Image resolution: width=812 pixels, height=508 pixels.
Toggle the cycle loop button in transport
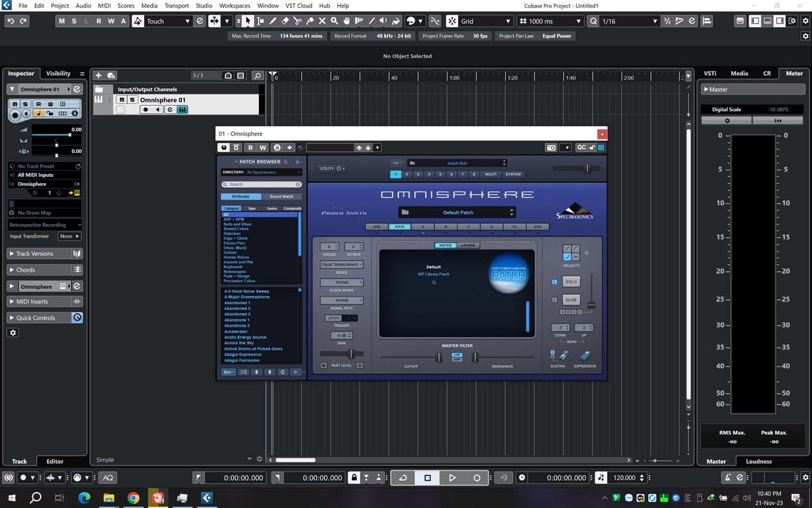pos(402,478)
